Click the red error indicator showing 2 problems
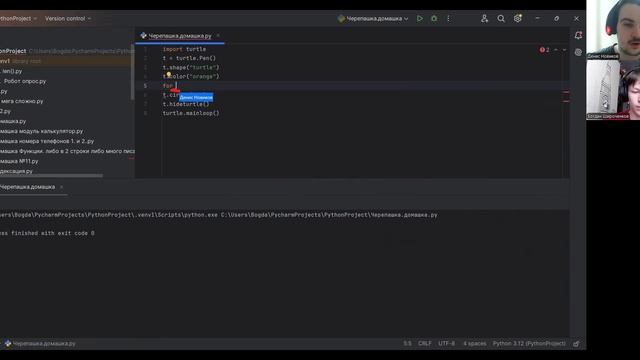 (544, 50)
